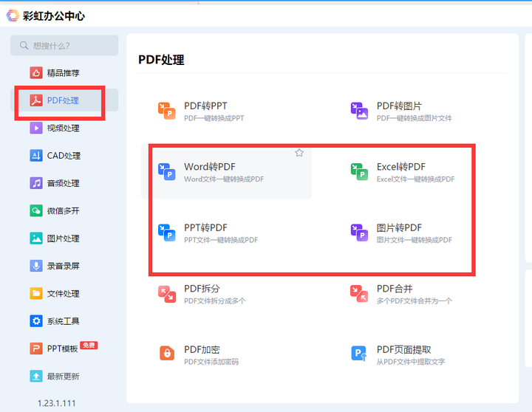The height and width of the screenshot is (412, 532).
Task: Click the 彩虹办公中心 title text
Action: 54,16
